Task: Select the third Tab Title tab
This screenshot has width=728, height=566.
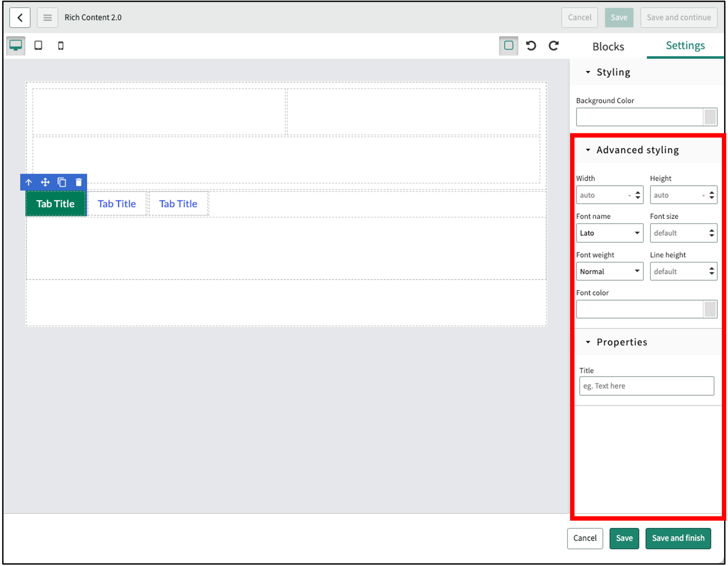Action: click(x=178, y=204)
